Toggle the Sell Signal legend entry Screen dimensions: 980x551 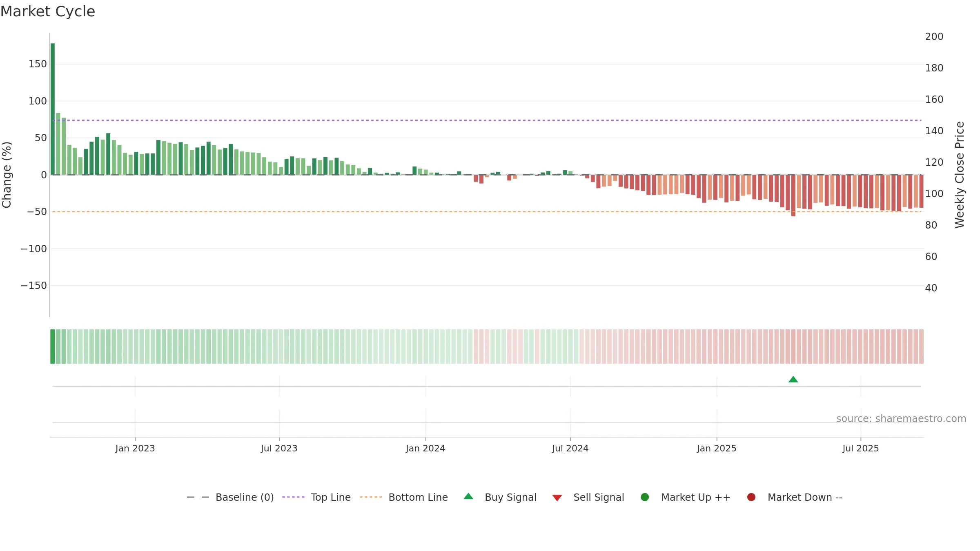(588, 497)
